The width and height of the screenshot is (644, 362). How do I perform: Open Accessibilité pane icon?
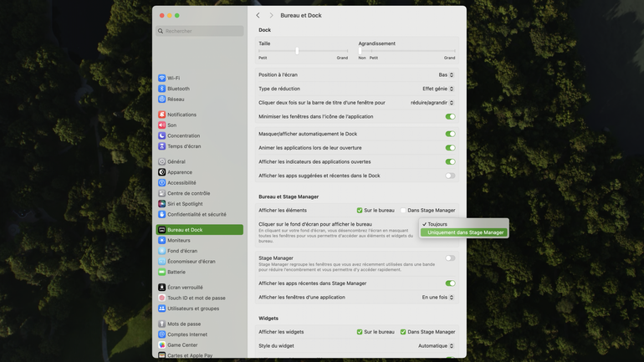pyautogui.click(x=162, y=183)
